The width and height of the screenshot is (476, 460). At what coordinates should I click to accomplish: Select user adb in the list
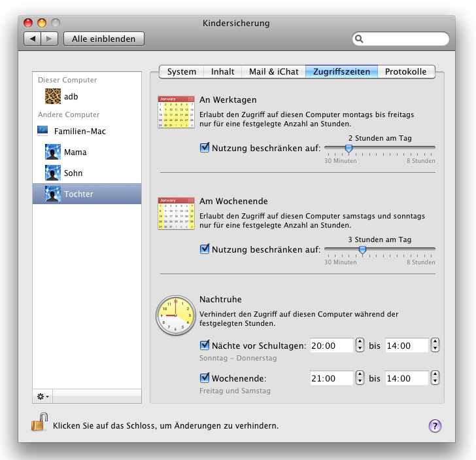[87, 96]
